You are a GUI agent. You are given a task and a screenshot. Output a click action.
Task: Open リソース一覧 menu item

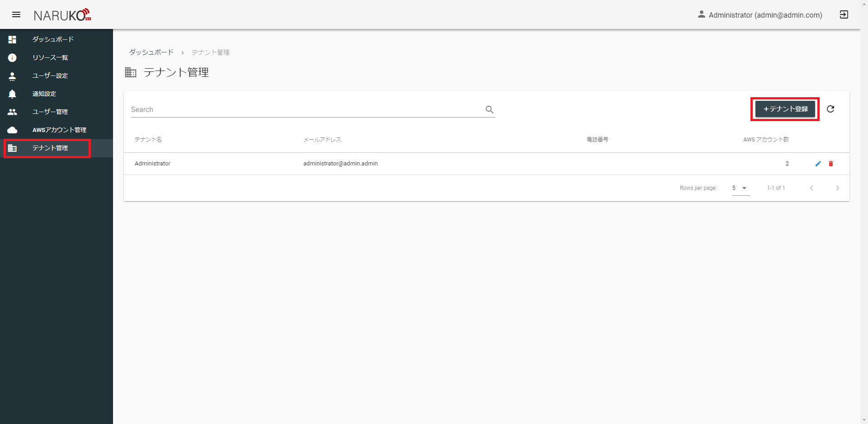pyautogui.click(x=57, y=58)
